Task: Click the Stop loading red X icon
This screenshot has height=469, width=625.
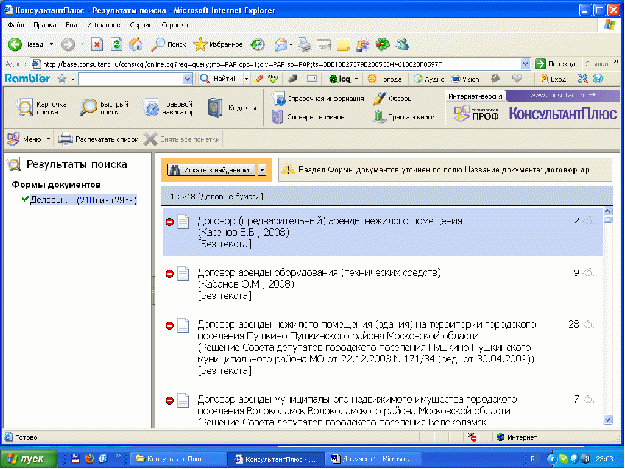Action: coord(96,44)
